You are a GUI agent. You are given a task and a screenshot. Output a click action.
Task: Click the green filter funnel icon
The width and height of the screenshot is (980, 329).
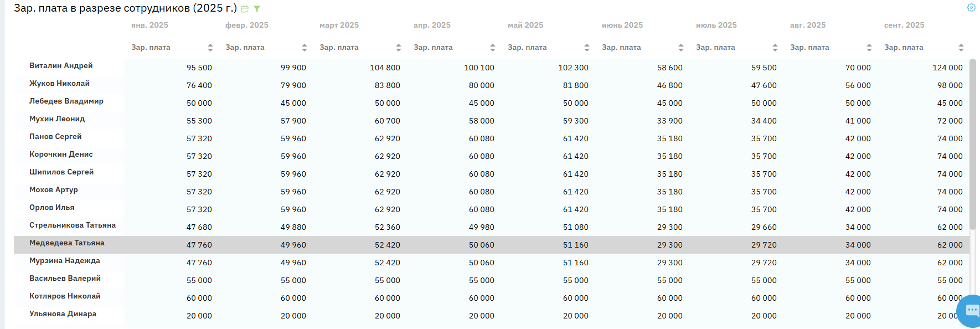(x=257, y=9)
